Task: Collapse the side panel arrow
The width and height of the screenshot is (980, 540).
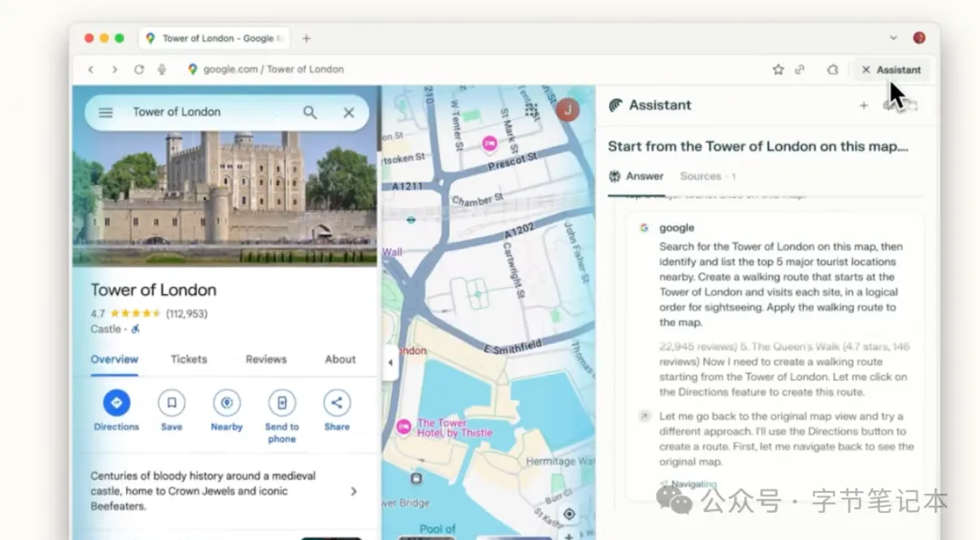Action: pyautogui.click(x=390, y=362)
